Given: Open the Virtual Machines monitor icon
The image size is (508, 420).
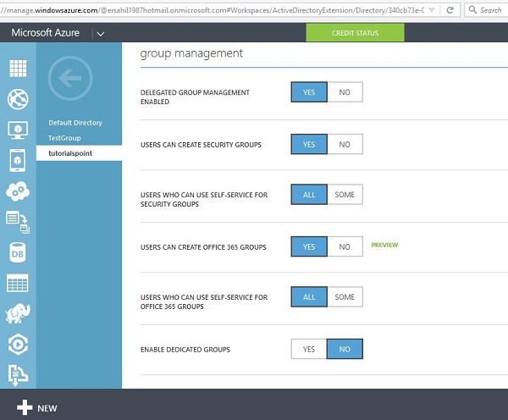Looking at the screenshot, I should tap(18, 130).
